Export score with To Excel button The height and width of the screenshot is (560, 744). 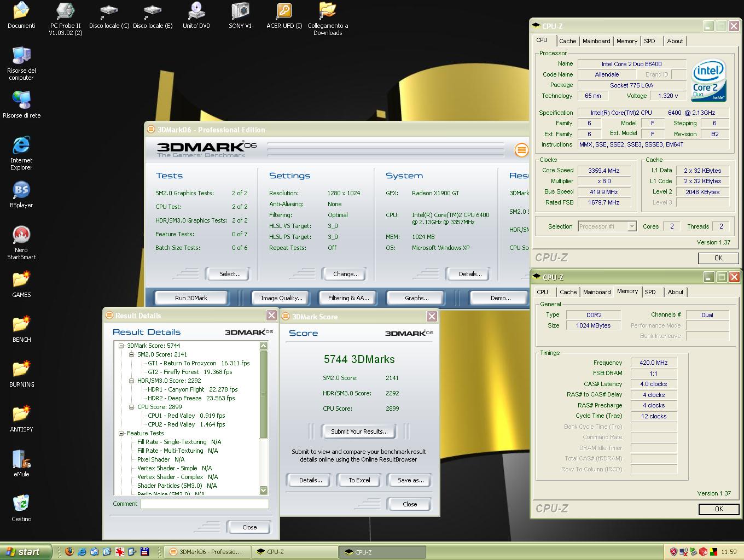click(x=359, y=480)
